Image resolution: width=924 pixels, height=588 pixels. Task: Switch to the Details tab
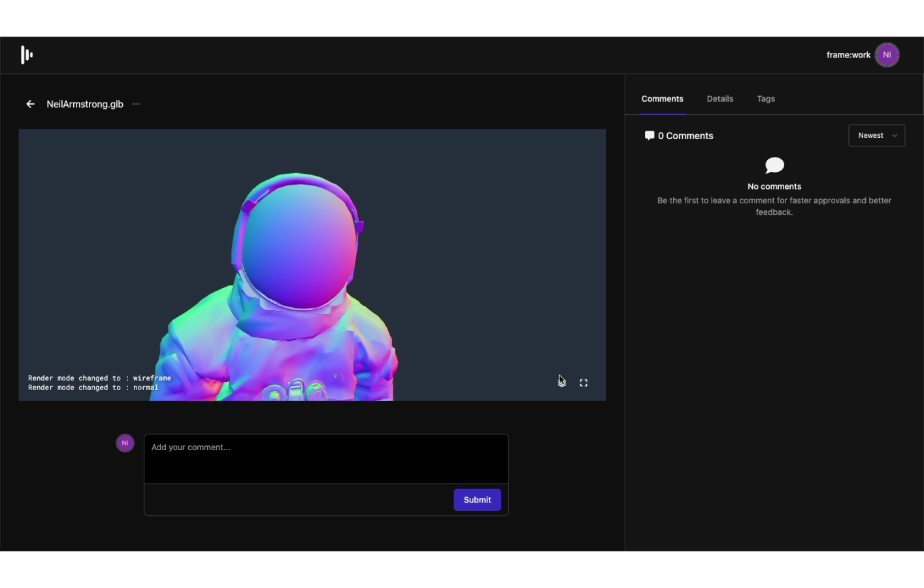pyautogui.click(x=719, y=99)
